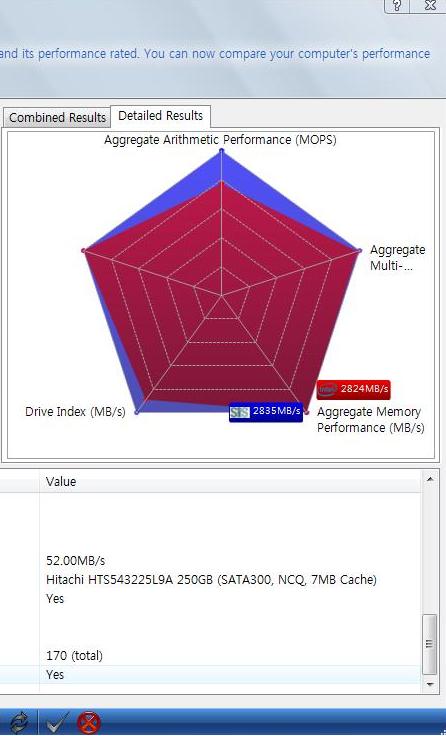Click the question mark help button
Screen dimensions: 446x736
pyautogui.click(x=397, y=6)
